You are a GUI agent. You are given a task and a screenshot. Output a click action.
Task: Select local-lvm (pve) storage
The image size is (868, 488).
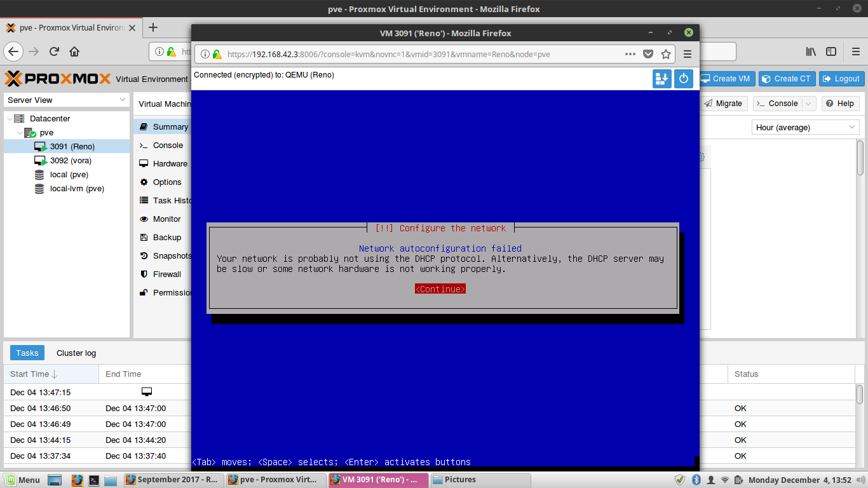67,189
